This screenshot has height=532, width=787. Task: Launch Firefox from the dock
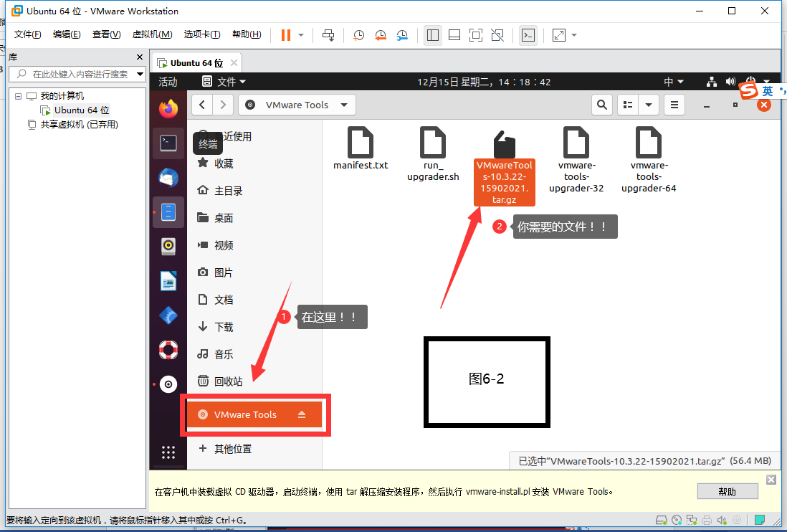tap(168, 109)
